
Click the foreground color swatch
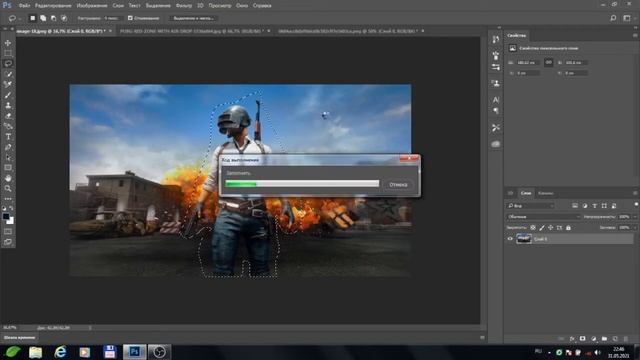tap(6, 217)
